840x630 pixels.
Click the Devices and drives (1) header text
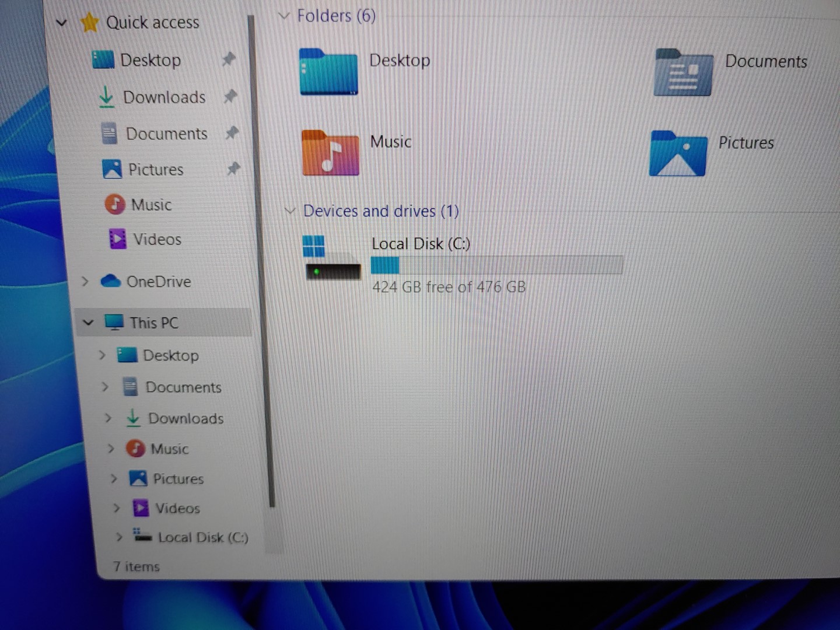coord(381,211)
